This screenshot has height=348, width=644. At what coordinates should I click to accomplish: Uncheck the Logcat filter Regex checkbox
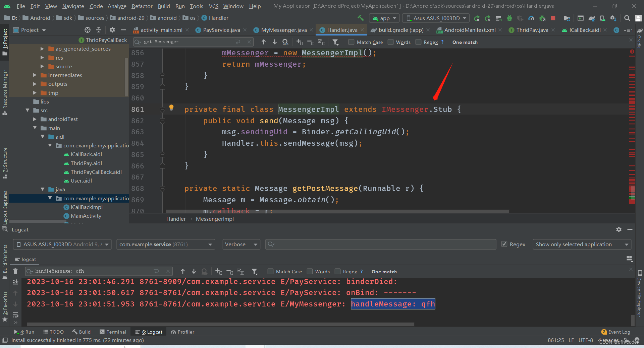tap(504, 244)
